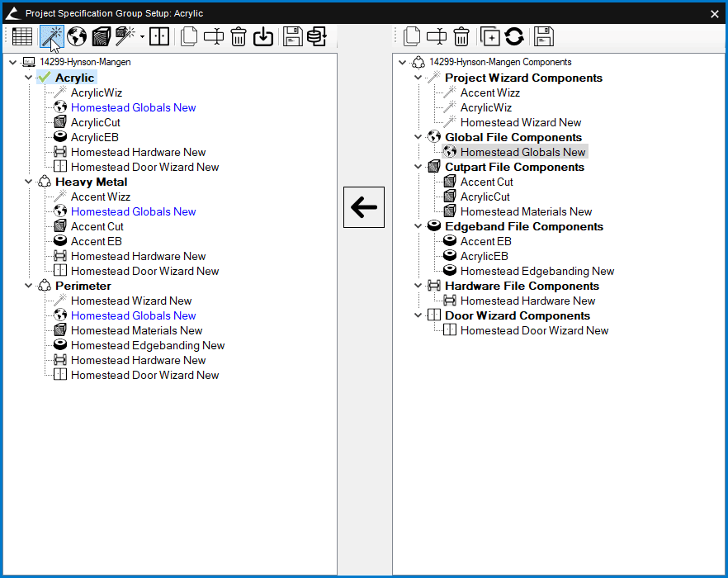Select Homestead Globals New in Global File Components
The width and height of the screenshot is (728, 578).
pyautogui.click(x=522, y=152)
